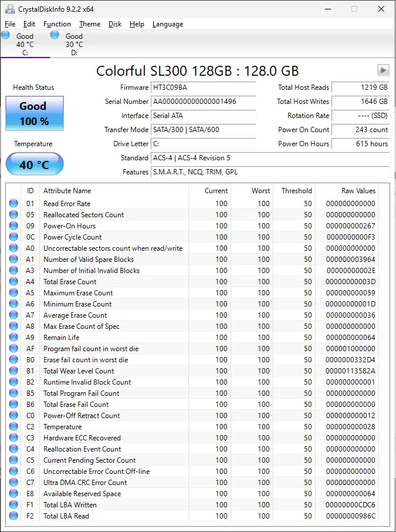Screen dimensions: 396x532
Task: Click the Serial Number field
Action: click(203, 102)
